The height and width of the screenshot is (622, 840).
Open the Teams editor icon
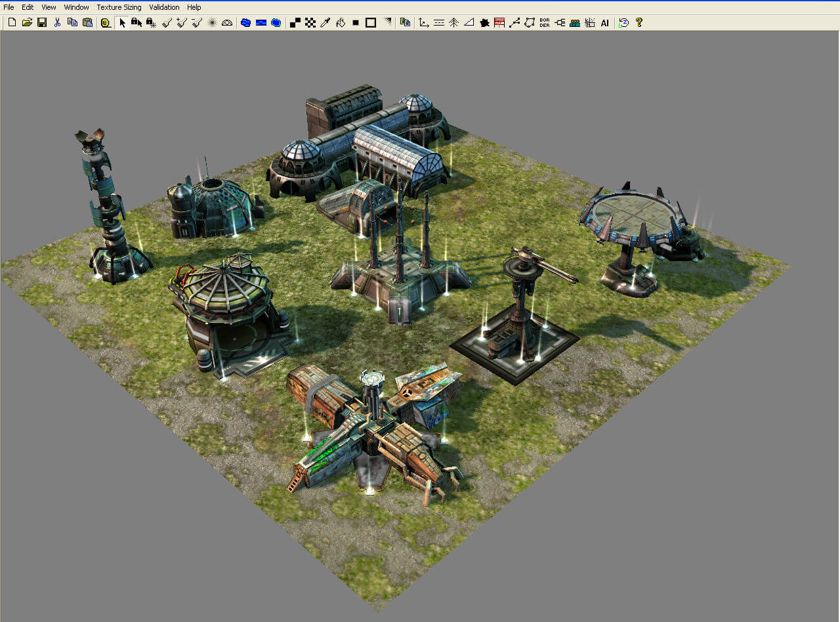click(x=574, y=22)
